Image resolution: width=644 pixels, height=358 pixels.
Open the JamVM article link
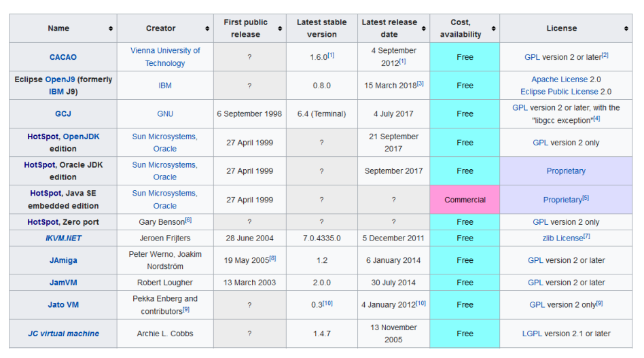[63, 283]
